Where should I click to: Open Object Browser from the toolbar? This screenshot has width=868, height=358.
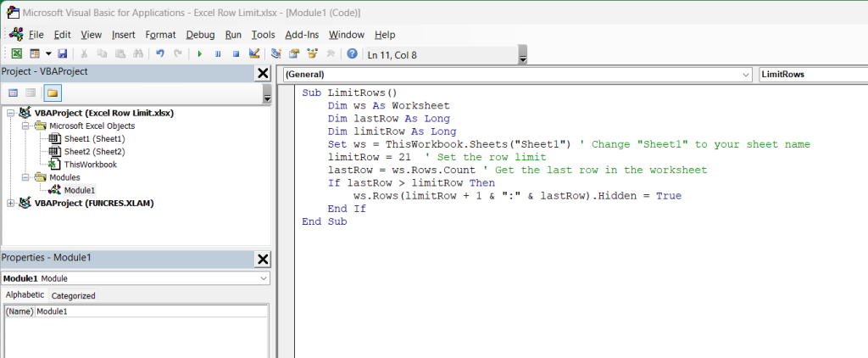point(312,53)
